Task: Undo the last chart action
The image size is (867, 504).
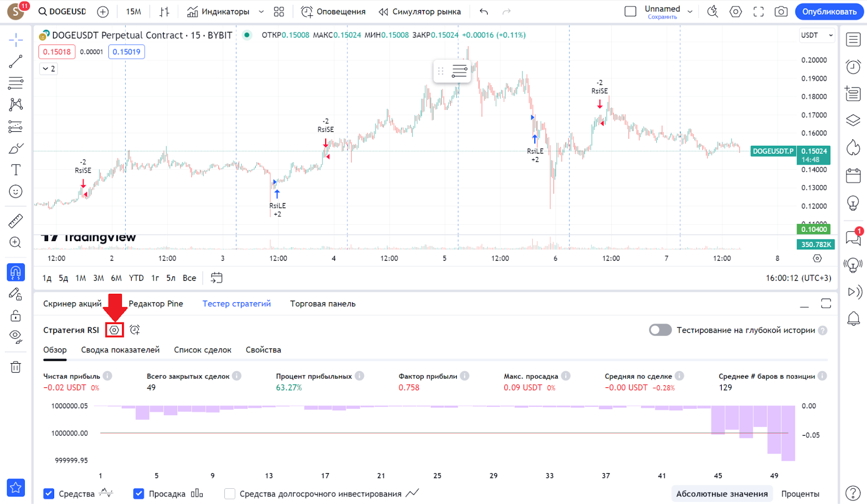Action: 484,11
